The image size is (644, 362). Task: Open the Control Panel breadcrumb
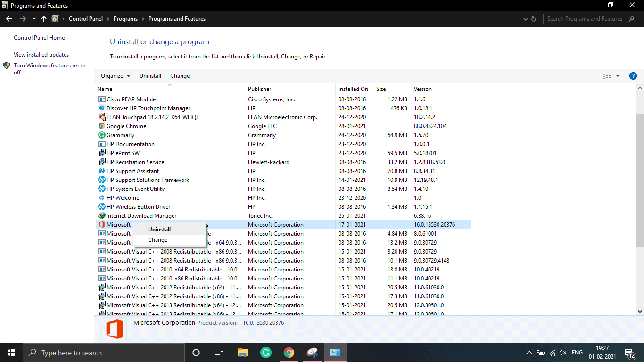click(x=85, y=19)
